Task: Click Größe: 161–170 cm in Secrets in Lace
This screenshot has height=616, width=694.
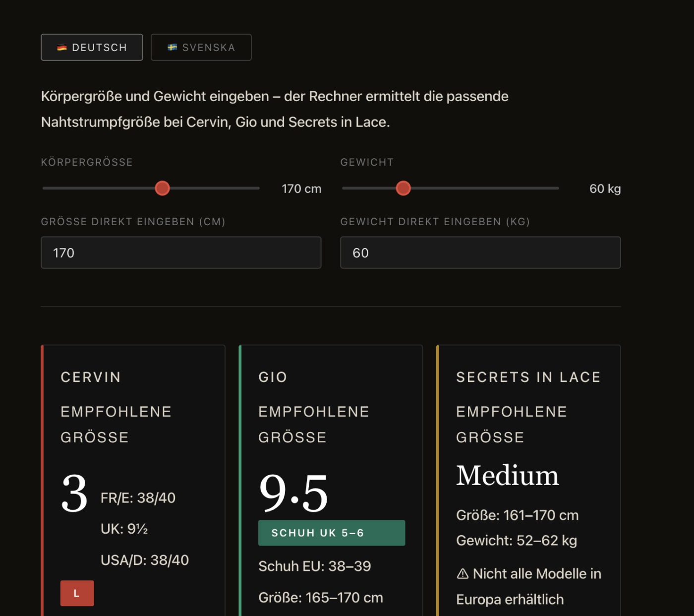Action: [x=518, y=515]
